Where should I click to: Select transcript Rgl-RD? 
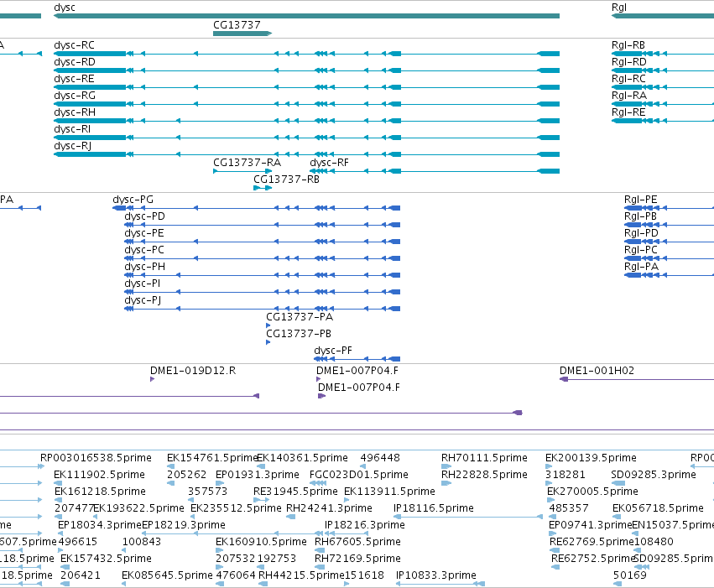pyautogui.click(x=663, y=70)
